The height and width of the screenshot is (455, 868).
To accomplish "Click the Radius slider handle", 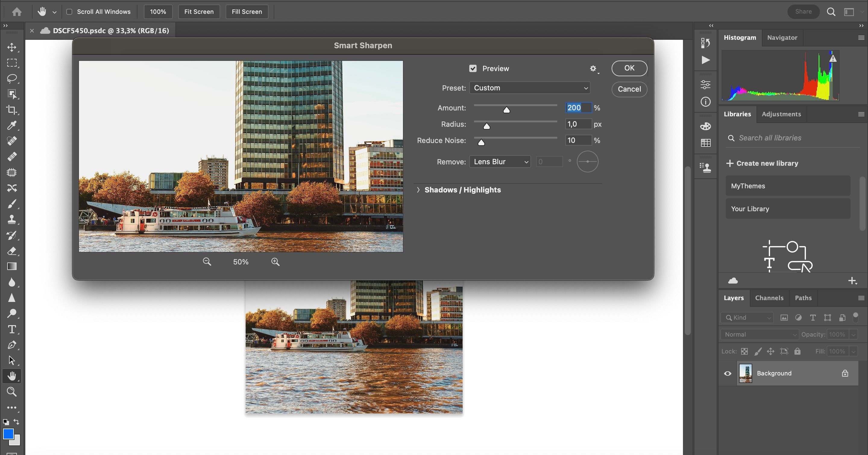I will click(486, 126).
